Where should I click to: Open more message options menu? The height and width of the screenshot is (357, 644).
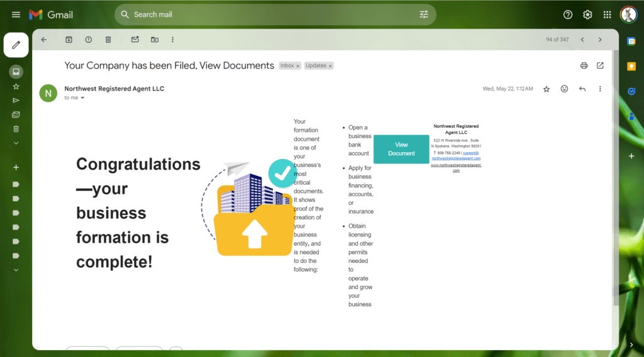599,89
